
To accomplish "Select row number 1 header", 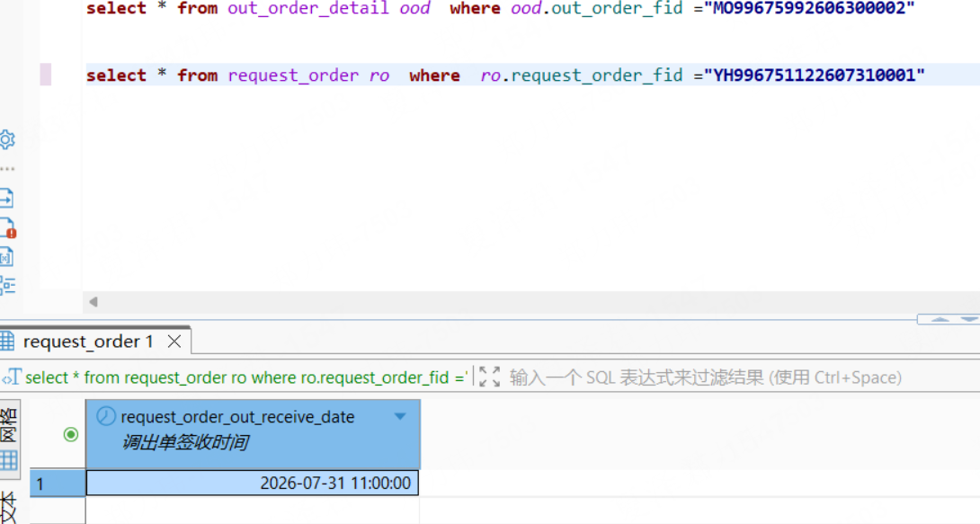I will (58, 484).
